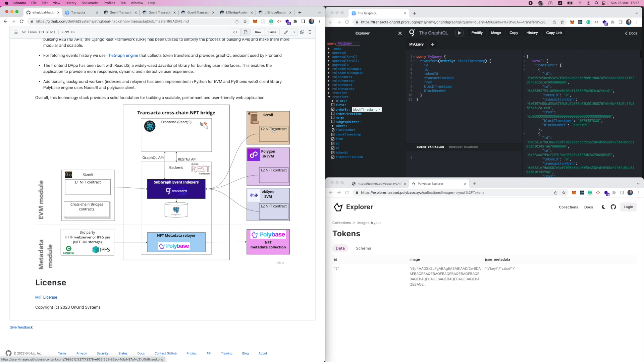Open the TheGraph engine link
The image size is (644, 362).
tap(122, 56)
